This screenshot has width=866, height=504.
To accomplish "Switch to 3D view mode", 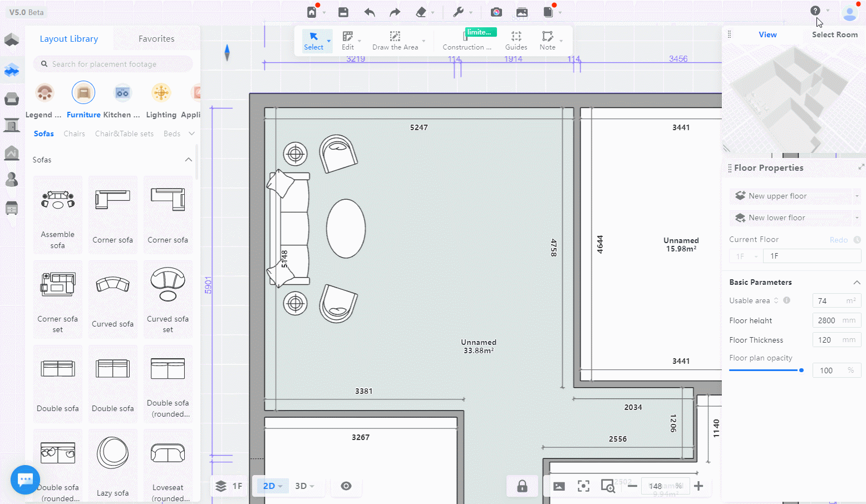I will 302,486.
